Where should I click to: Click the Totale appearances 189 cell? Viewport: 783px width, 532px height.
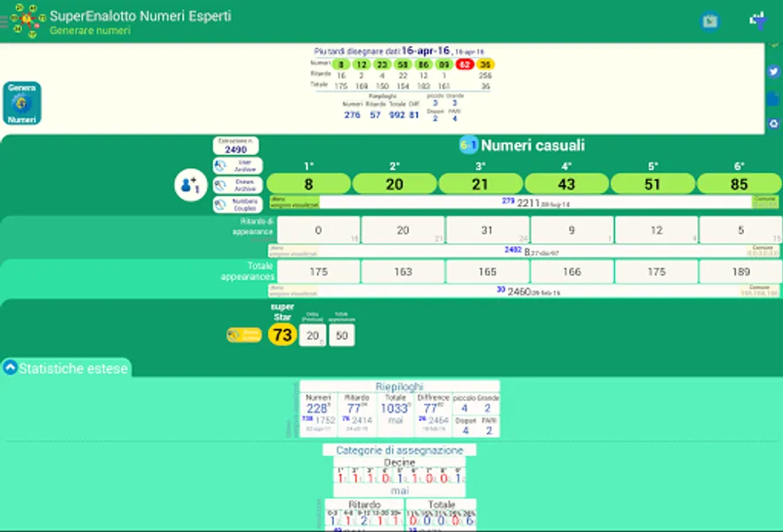pyautogui.click(x=741, y=271)
